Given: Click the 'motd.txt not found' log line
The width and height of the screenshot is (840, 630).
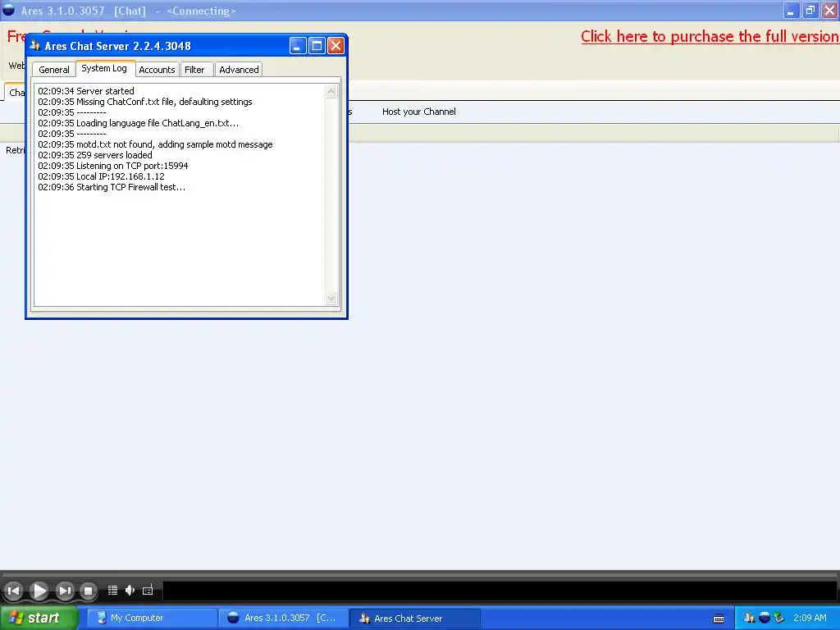Looking at the screenshot, I should coord(155,144).
